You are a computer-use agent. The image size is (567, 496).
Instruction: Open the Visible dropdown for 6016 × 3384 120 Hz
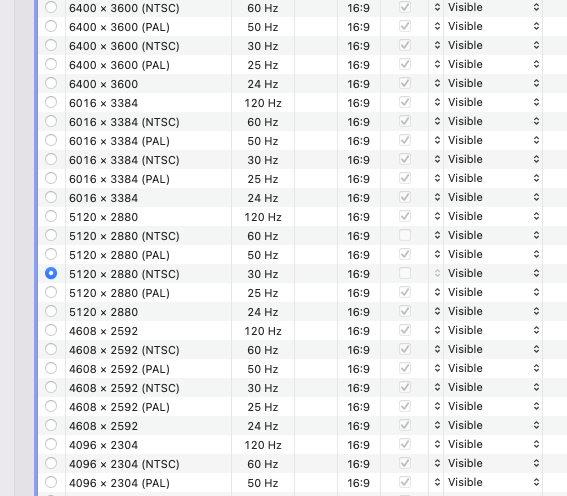click(493, 102)
